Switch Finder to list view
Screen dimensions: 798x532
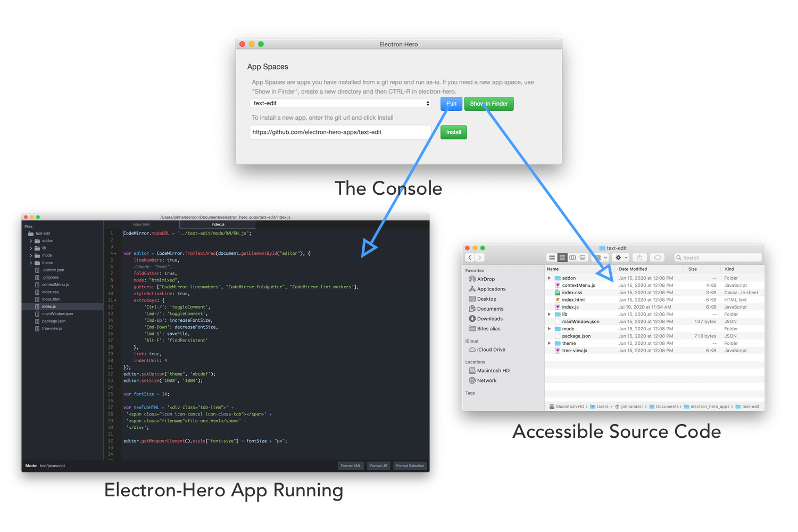tap(562, 257)
